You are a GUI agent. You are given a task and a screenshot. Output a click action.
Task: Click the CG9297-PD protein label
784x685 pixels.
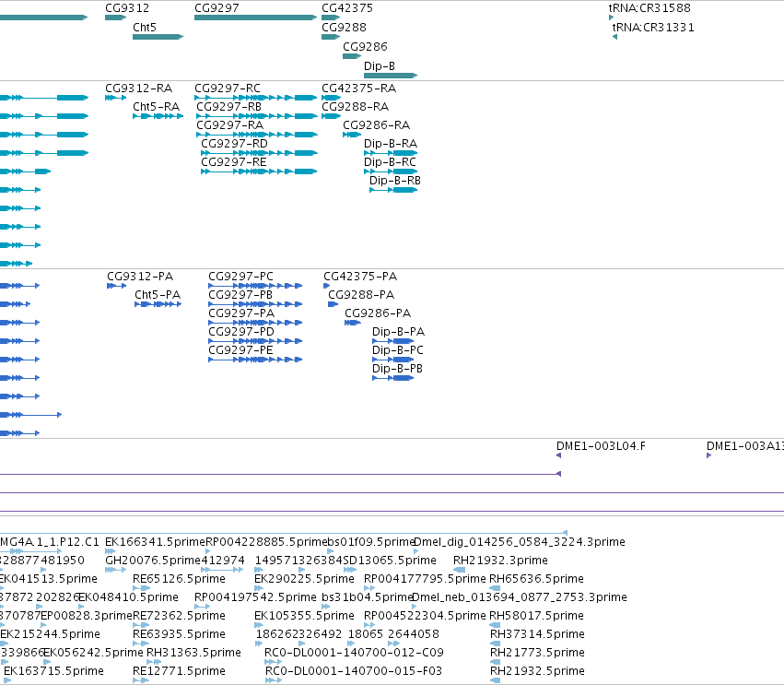tap(241, 332)
